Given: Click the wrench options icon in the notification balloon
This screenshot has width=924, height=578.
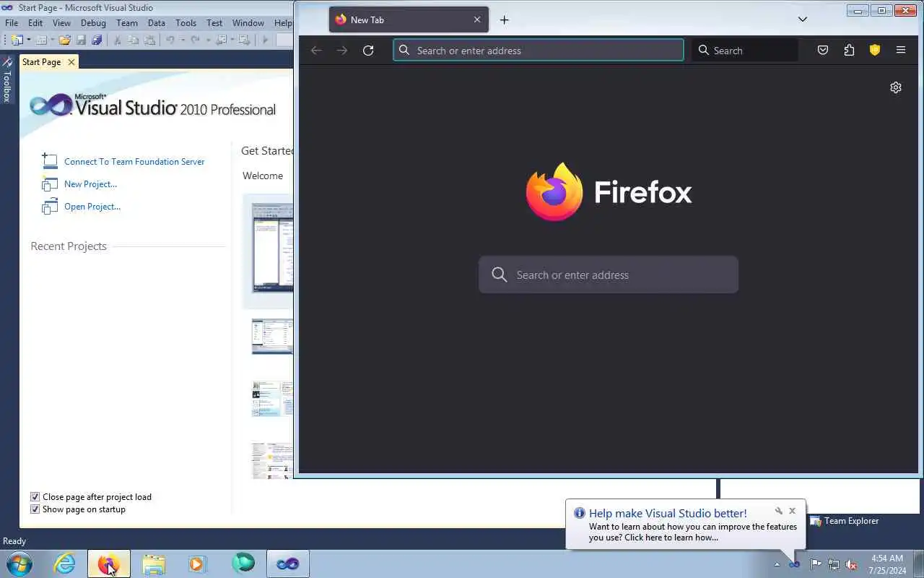Looking at the screenshot, I should (x=778, y=511).
